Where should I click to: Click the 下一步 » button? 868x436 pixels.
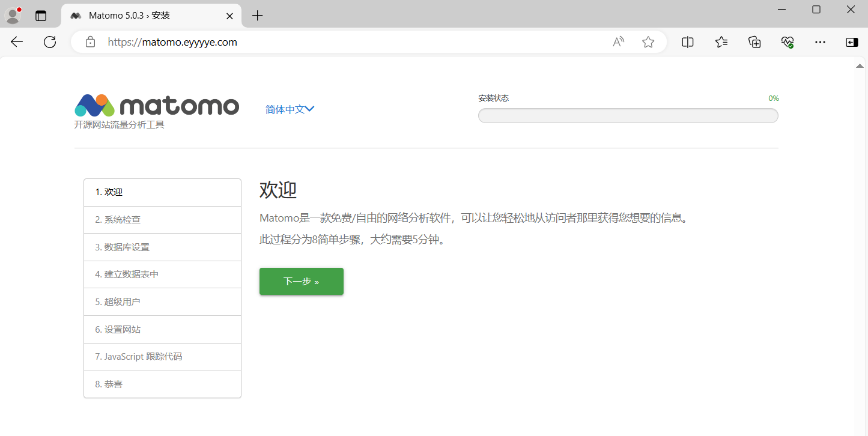point(302,281)
